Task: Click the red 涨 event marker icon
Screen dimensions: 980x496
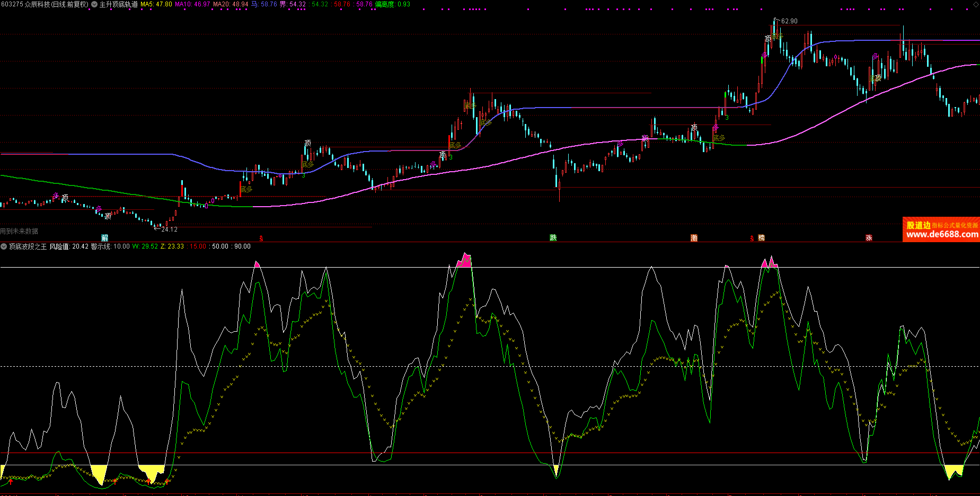Action: pos(869,238)
